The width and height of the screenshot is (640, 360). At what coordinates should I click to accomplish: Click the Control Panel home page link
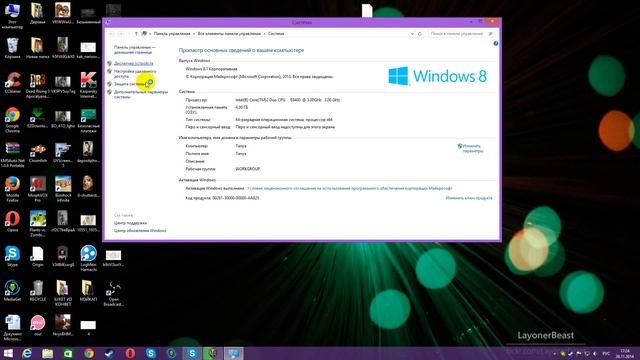[x=135, y=50]
